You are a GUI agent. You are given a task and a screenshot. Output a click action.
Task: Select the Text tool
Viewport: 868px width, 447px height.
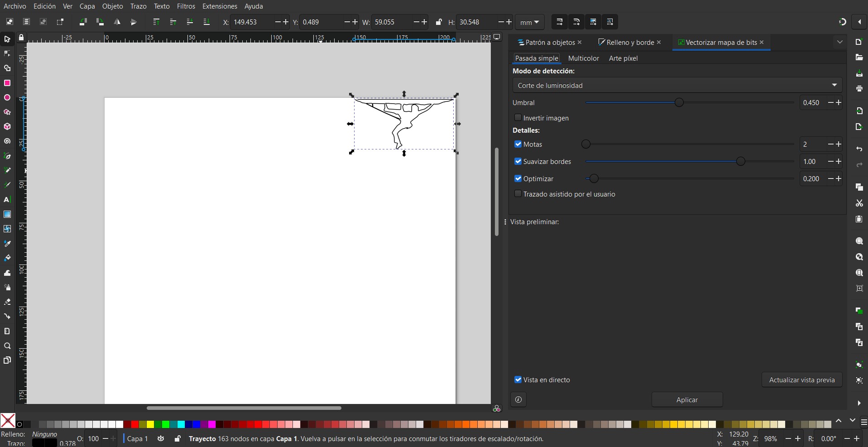pos(7,199)
